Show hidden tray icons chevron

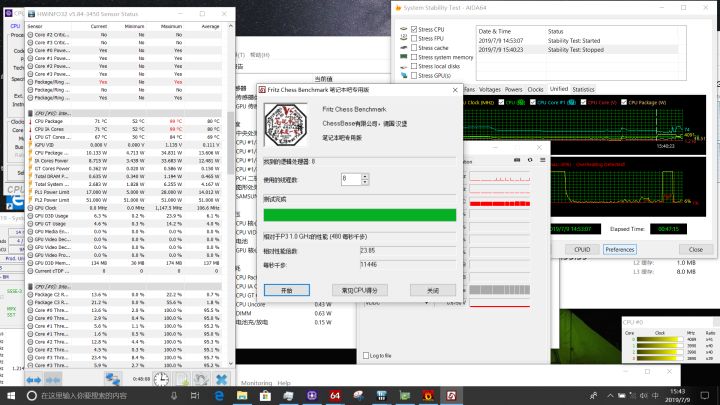610,395
